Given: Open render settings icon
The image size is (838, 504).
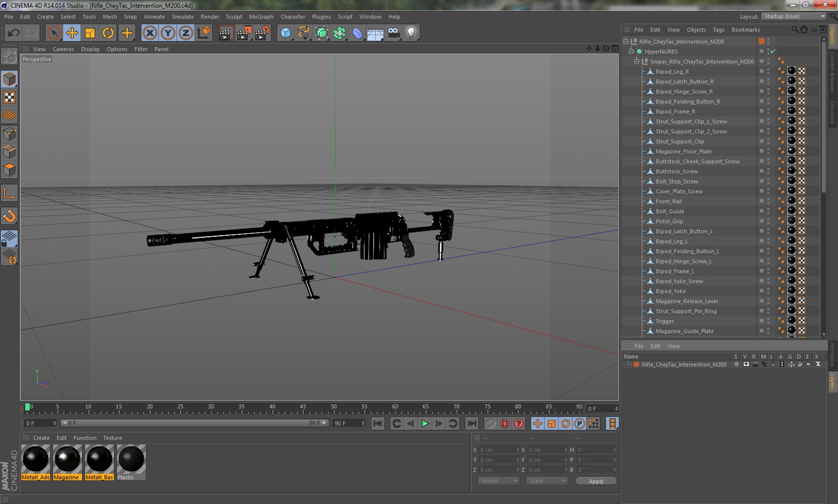Looking at the screenshot, I should [262, 33].
